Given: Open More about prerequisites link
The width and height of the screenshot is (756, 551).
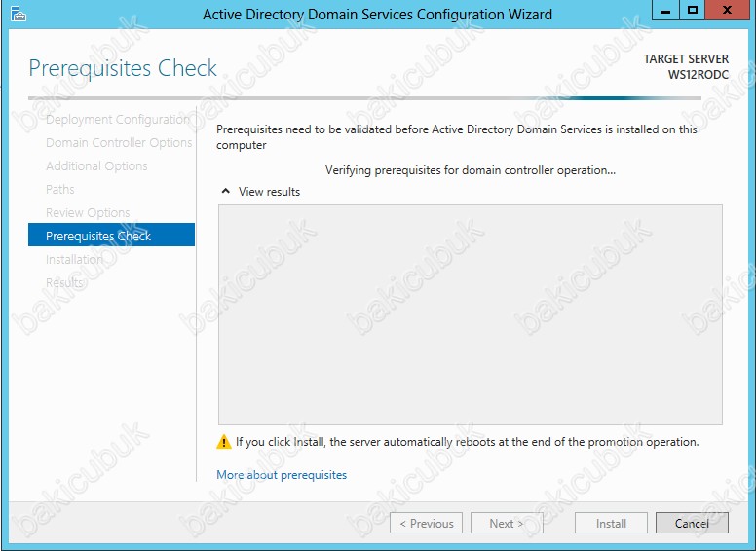Looking at the screenshot, I should 282,475.
